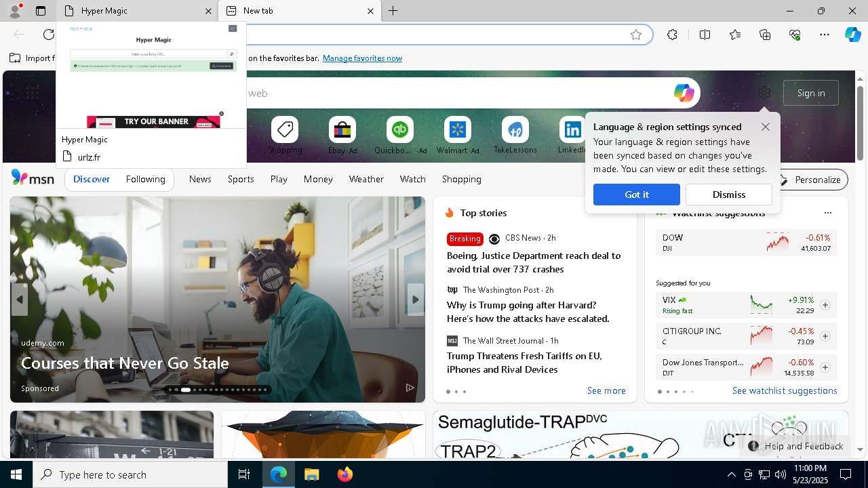The image size is (868, 488).
Task: Open the Weather category
Action: tap(366, 179)
